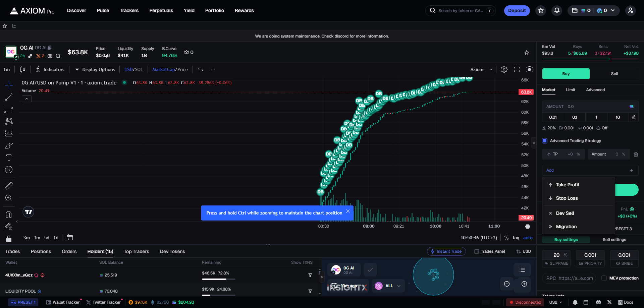Select the text annotation tool
644x308 pixels.
[9, 158]
